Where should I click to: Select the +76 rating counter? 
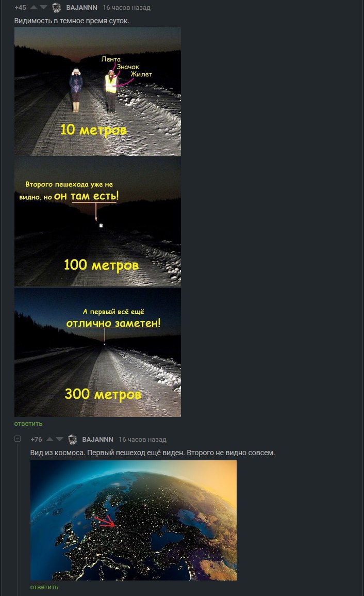36,440
